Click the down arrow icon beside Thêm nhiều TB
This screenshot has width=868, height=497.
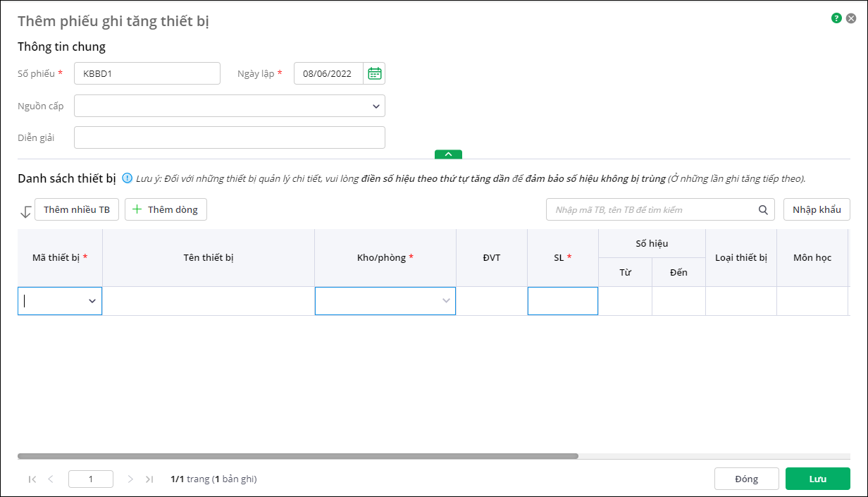point(25,211)
